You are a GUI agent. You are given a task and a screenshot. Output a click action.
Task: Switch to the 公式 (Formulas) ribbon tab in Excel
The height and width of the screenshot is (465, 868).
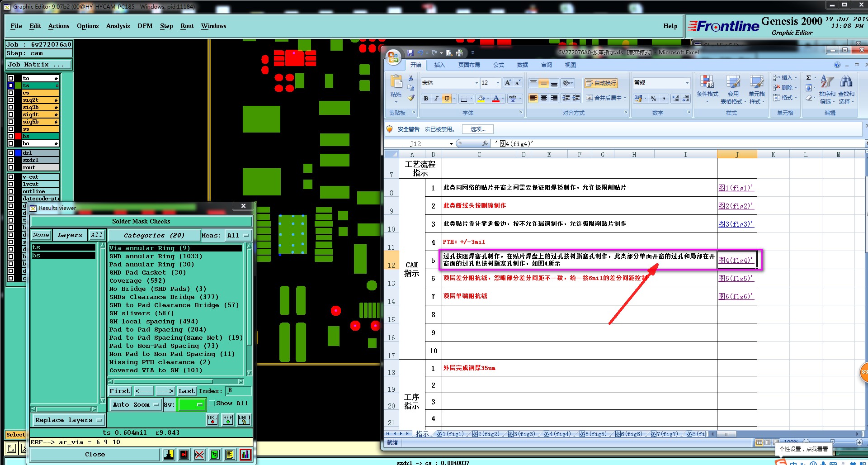pos(499,65)
